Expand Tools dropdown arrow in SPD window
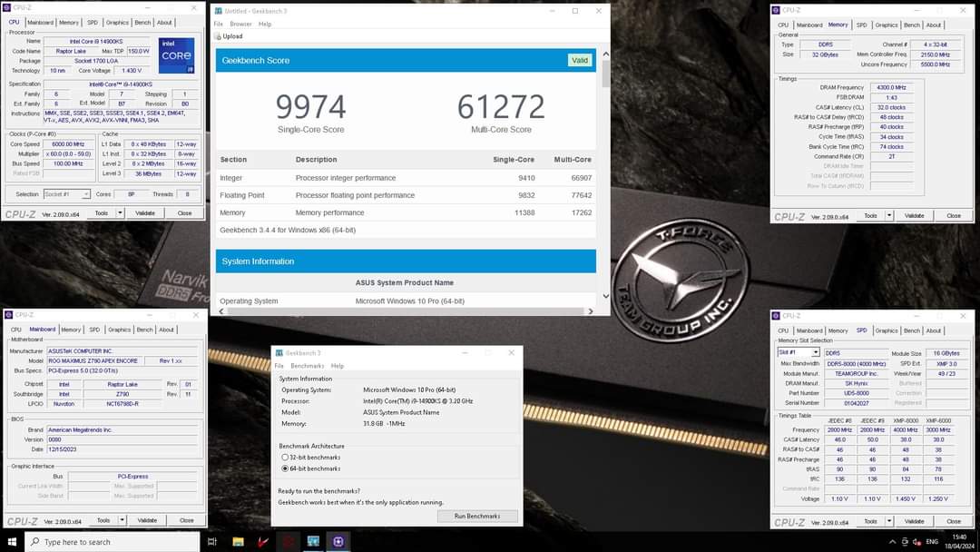Viewport: 980px width, 552px height. click(888, 521)
